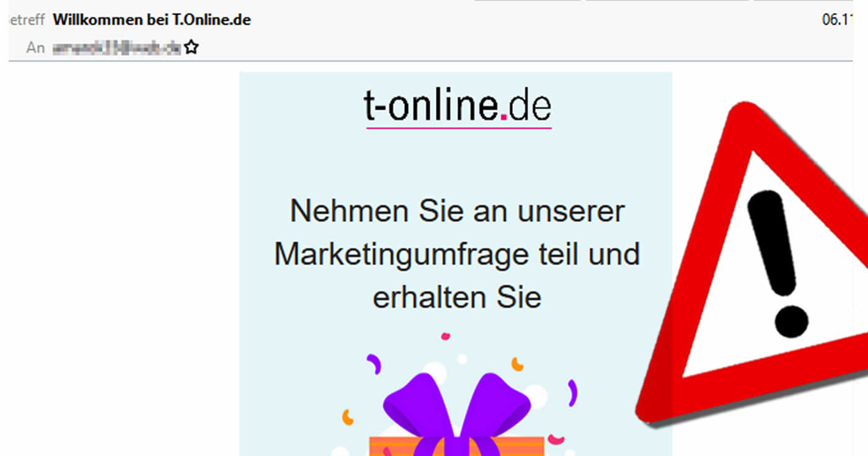Click the message date '06.11'

(838, 20)
